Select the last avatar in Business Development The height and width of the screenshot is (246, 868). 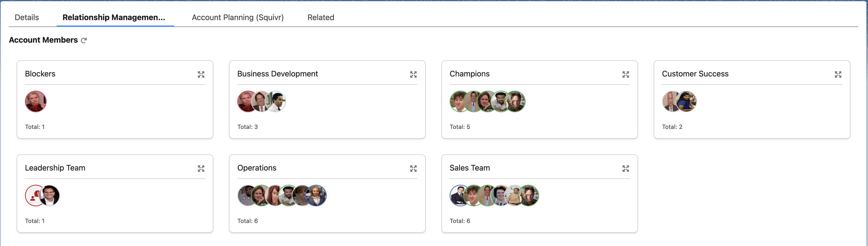point(277,101)
